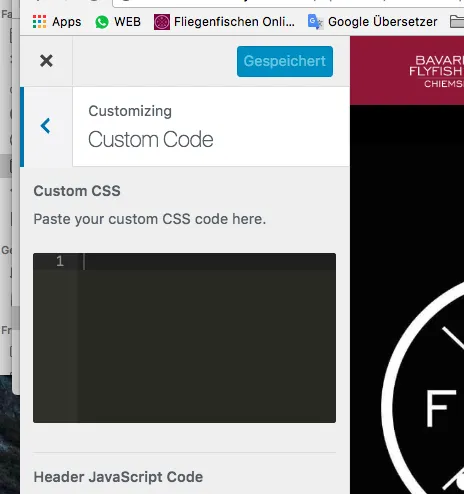The width and height of the screenshot is (464, 494).
Task: Click the Gespeichert save button
Action: (x=285, y=61)
